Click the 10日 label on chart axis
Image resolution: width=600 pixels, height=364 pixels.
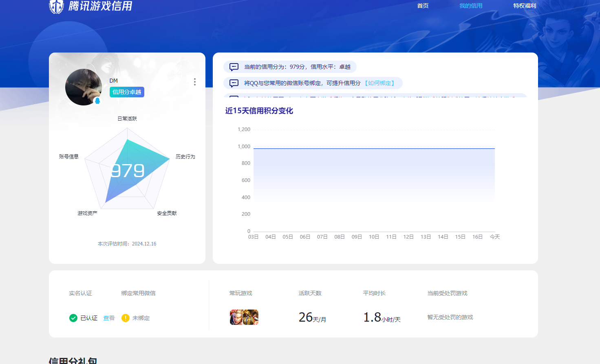click(374, 237)
